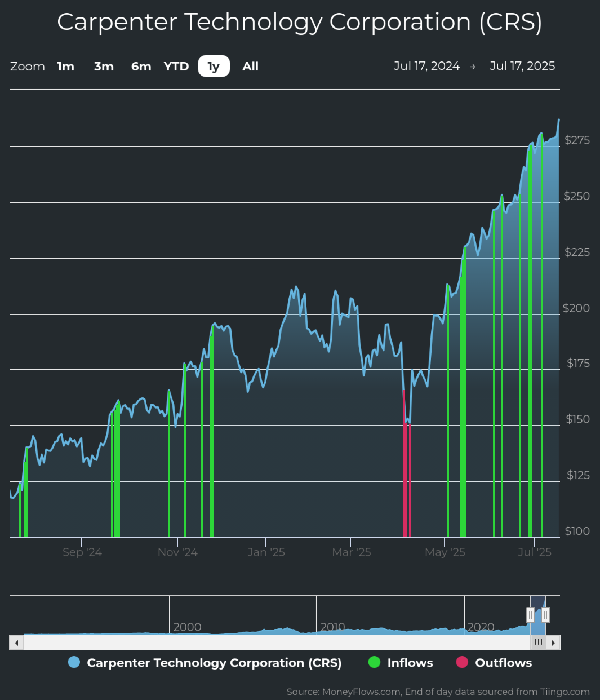Choose the 1y zoom button

(214, 67)
